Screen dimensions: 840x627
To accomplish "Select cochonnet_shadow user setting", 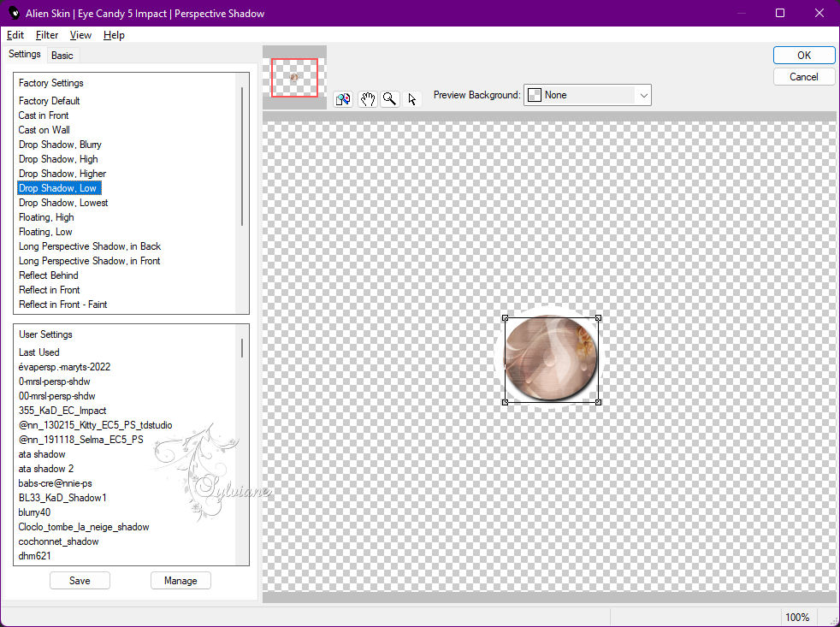I will 58,541.
